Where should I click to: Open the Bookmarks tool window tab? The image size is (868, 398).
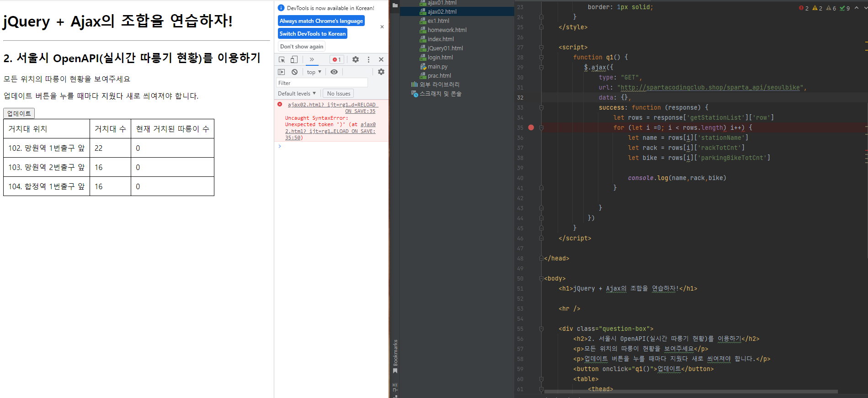click(395, 356)
